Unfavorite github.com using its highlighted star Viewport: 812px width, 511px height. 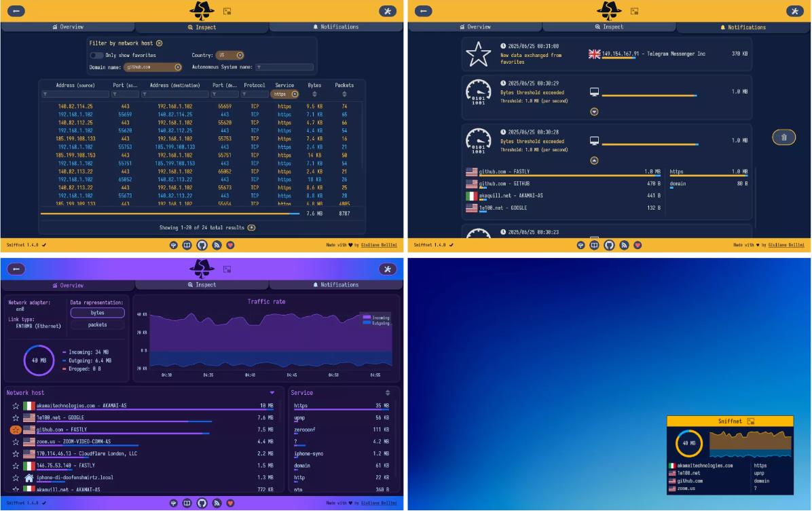[x=16, y=430]
